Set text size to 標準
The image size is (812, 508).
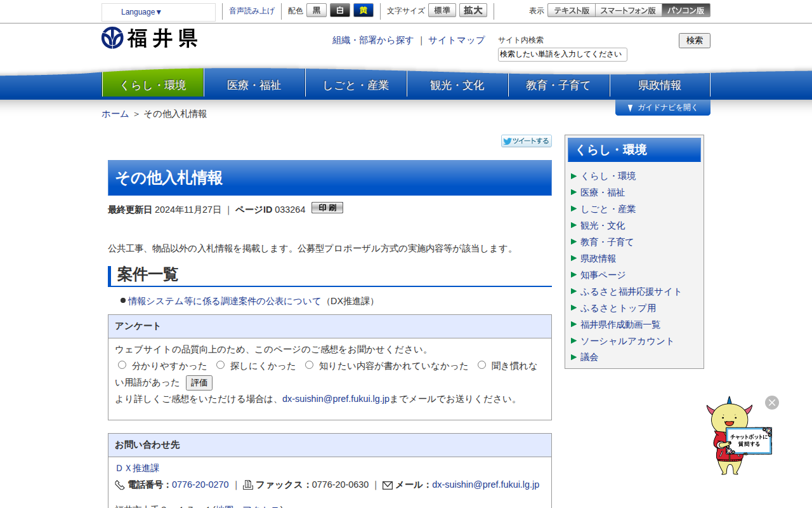pyautogui.click(x=442, y=10)
